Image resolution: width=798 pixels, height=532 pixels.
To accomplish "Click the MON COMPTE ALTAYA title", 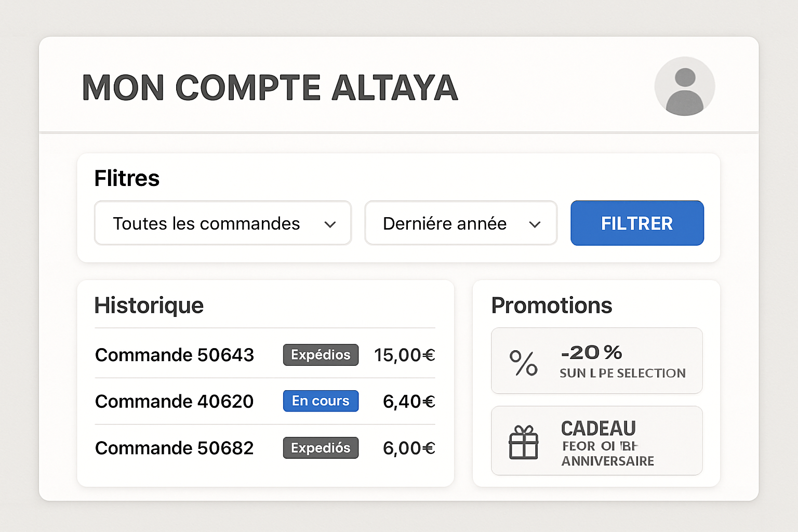I will 269,87.
